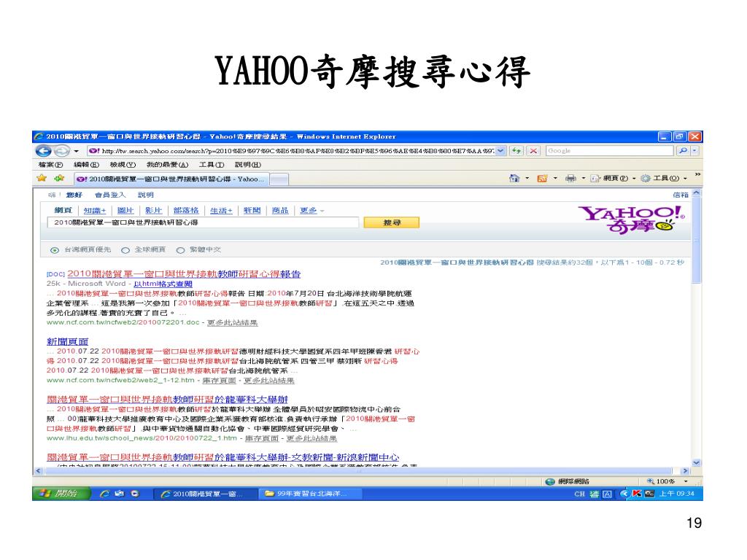Refresh the page with the green arrows icon
The image size is (747, 560).
coord(516,151)
